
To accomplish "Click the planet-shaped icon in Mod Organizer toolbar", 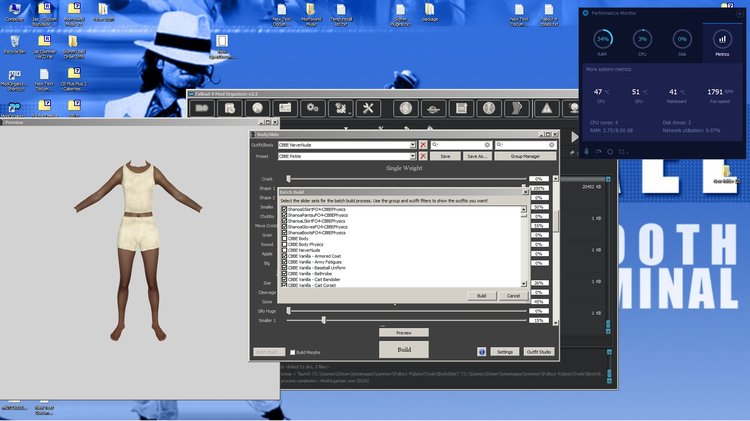I will pos(433,109).
